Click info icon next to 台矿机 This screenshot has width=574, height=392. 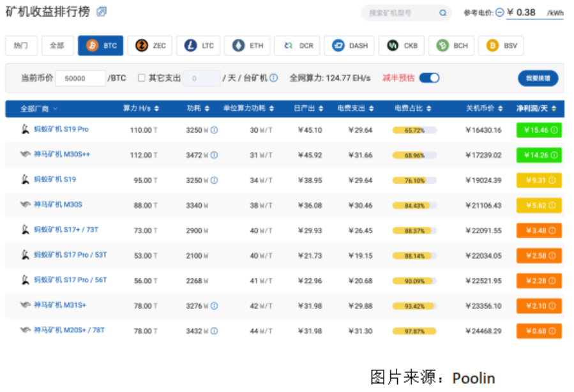point(273,78)
